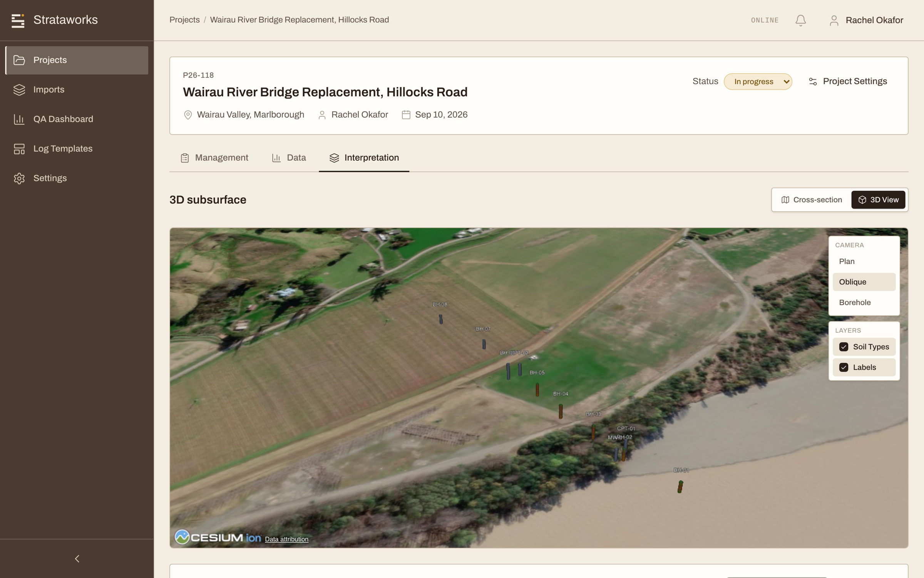Screen dimensions: 924x578
Task: Set camera to Plan
Action: click(x=864, y=262)
